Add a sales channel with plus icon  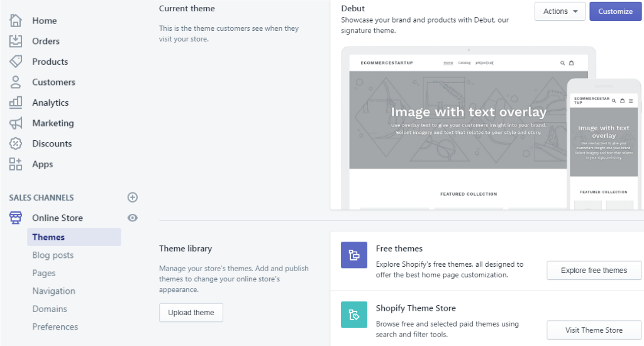pos(132,198)
